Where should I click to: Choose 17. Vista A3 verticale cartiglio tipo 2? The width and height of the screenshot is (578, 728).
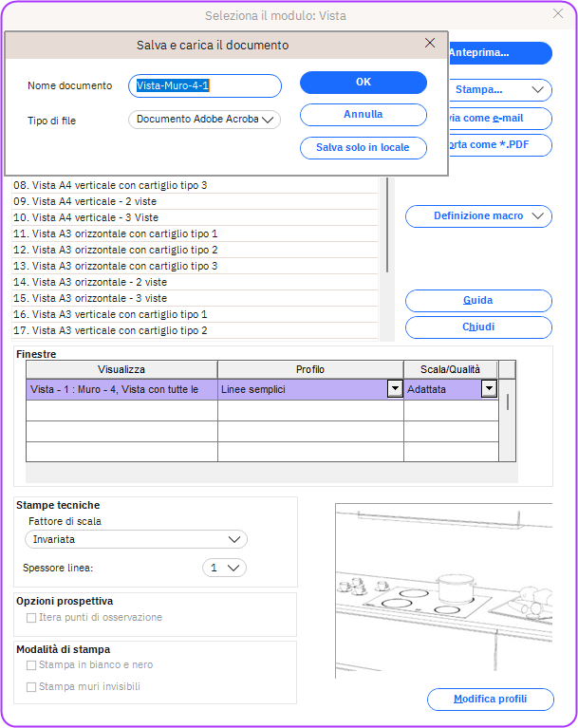click(120, 330)
